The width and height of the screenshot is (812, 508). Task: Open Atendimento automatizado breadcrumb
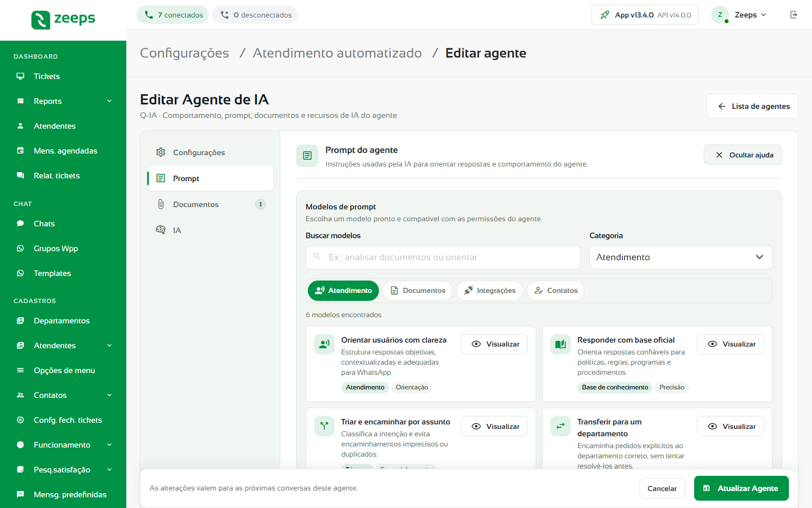(x=337, y=53)
